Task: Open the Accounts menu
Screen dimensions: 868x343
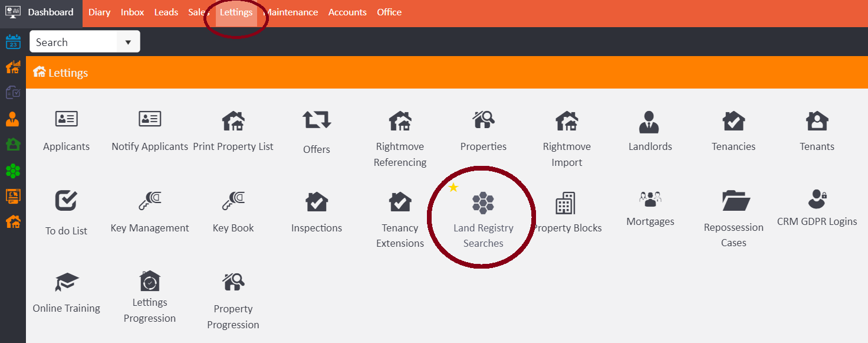Action: tap(347, 12)
